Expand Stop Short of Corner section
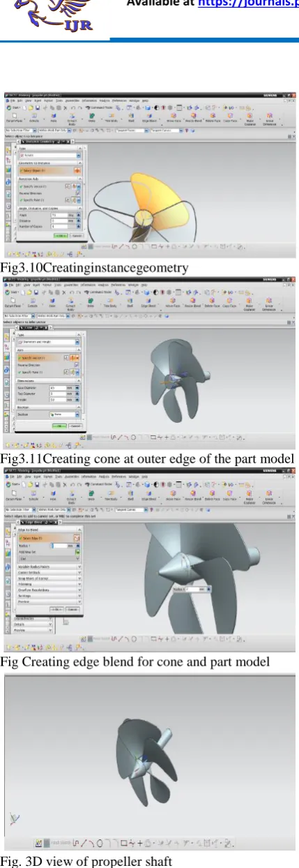The height and width of the screenshot is (868, 299). coord(49,578)
